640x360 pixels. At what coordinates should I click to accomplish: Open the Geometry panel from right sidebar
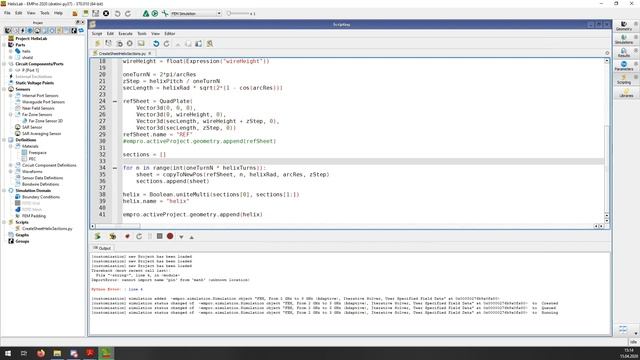tap(624, 26)
